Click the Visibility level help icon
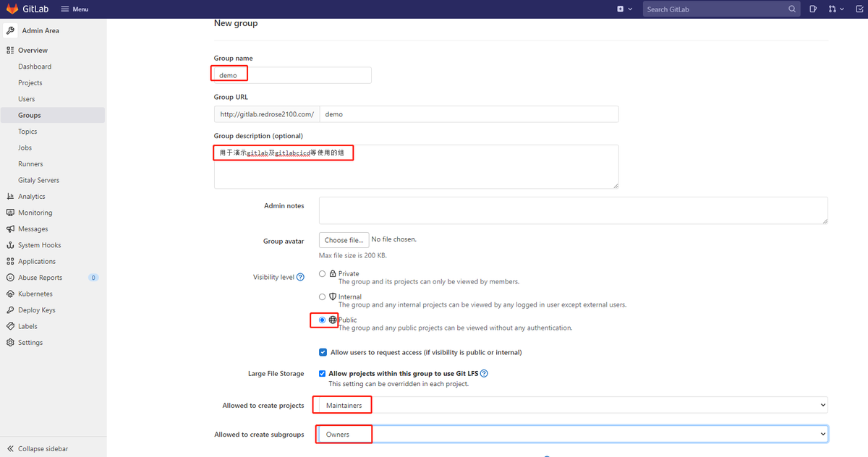The image size is (868, 457). pos(300,277)
